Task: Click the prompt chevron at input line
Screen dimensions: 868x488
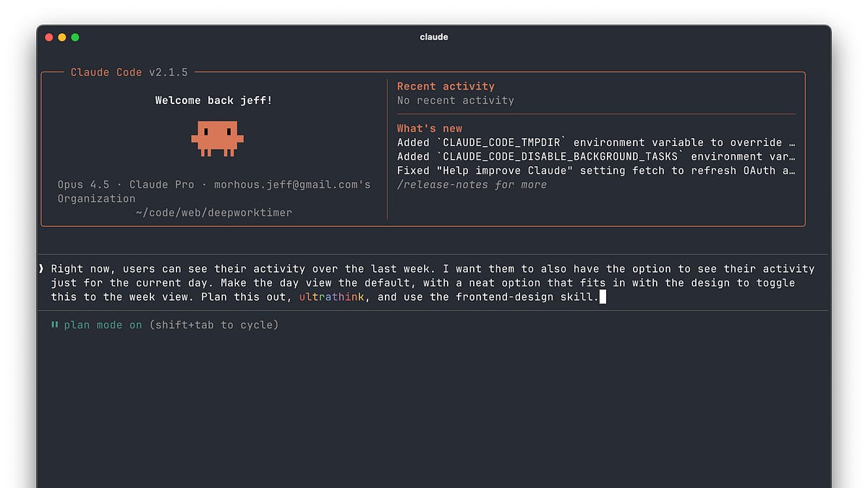Action: [x=41, y=269]
